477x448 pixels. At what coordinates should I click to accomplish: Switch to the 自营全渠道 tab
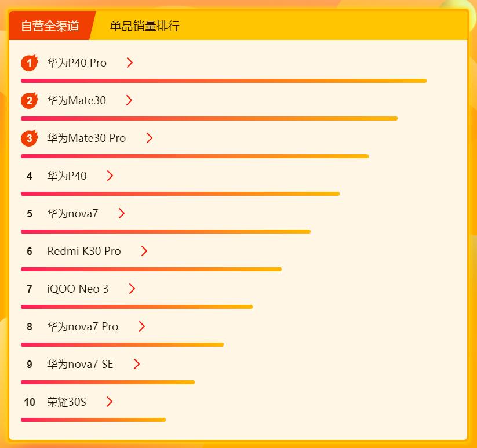pos(50,26)
